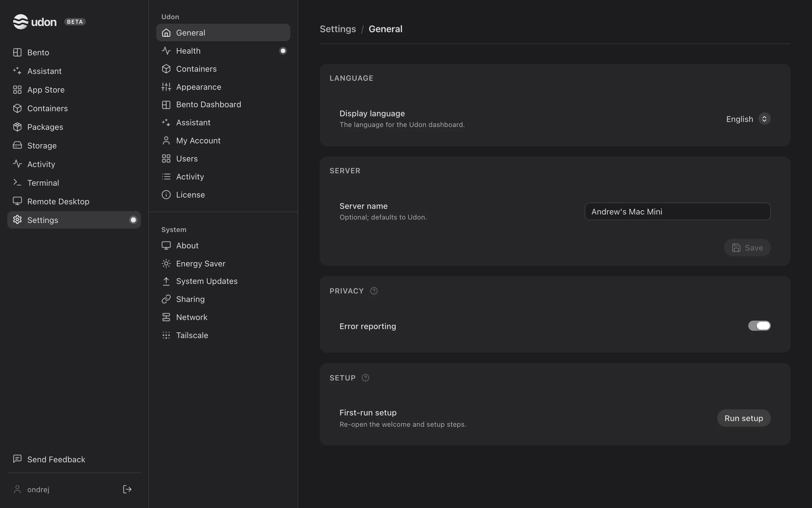Click the ondrej user profile entry
This screenshot has width=812, height=508.
pos(31,490)
